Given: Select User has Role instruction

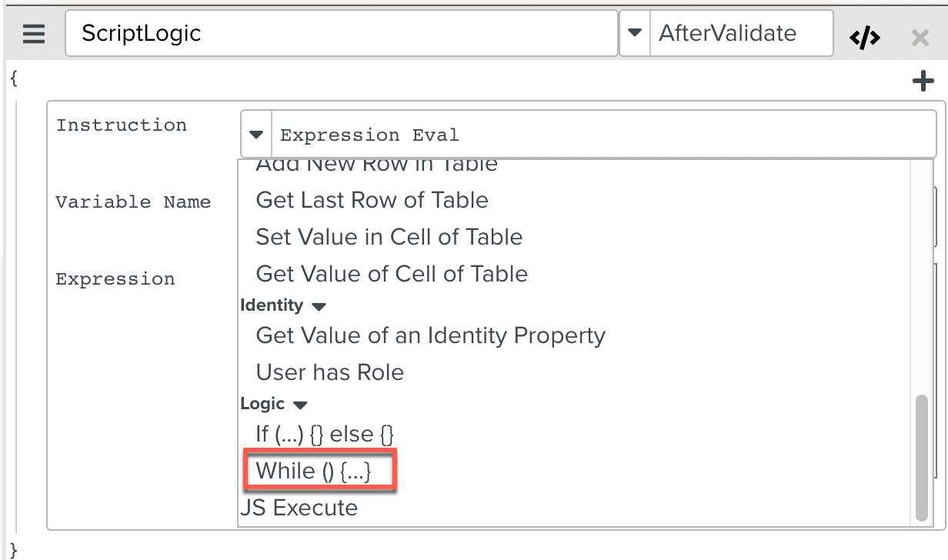Looking at the screenshot, I should (x=329, y=372).
